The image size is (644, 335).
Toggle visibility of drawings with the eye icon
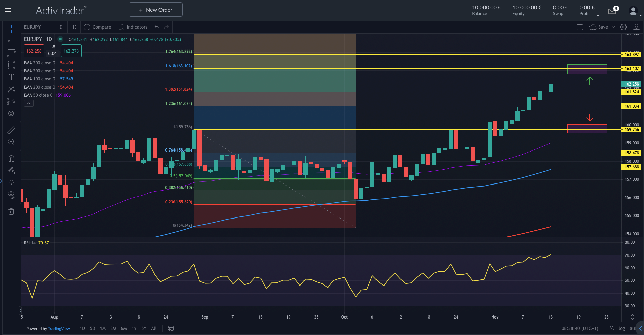pyautogui.click(x=11, y=195)
